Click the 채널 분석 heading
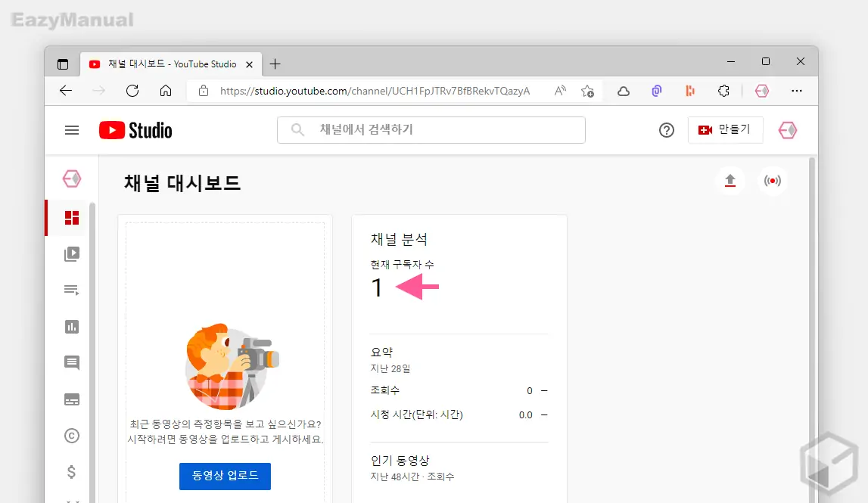 (399, 240)
